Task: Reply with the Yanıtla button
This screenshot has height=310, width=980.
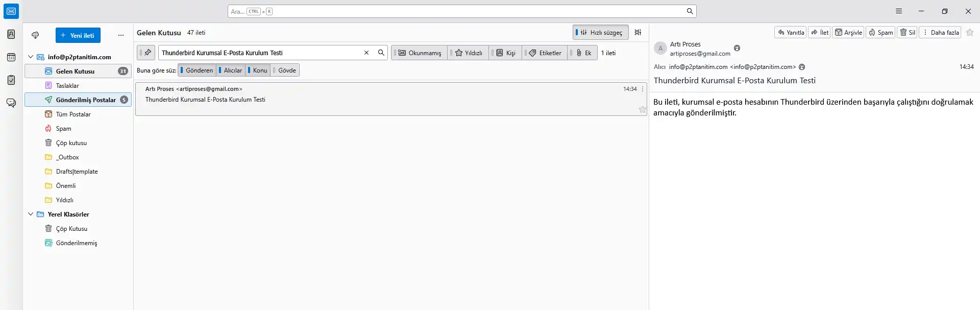Action: pyautogui.click(x=791, y=32)
